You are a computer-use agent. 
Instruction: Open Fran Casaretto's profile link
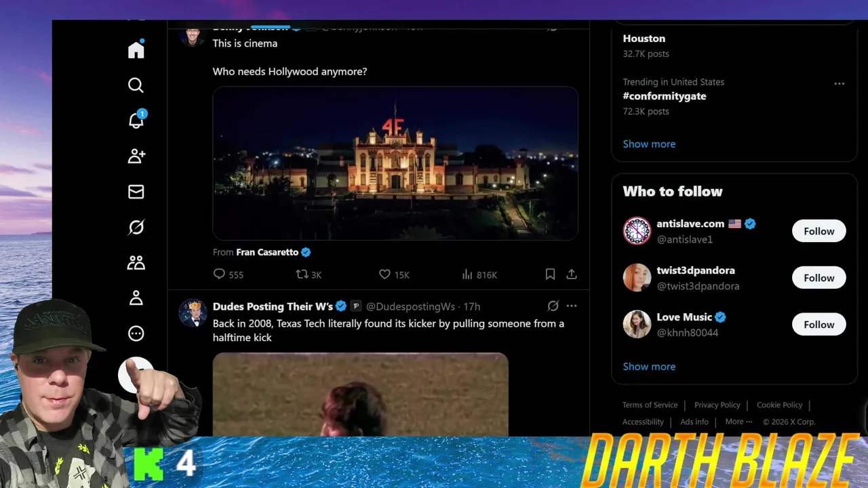click(x=267, y=252)
